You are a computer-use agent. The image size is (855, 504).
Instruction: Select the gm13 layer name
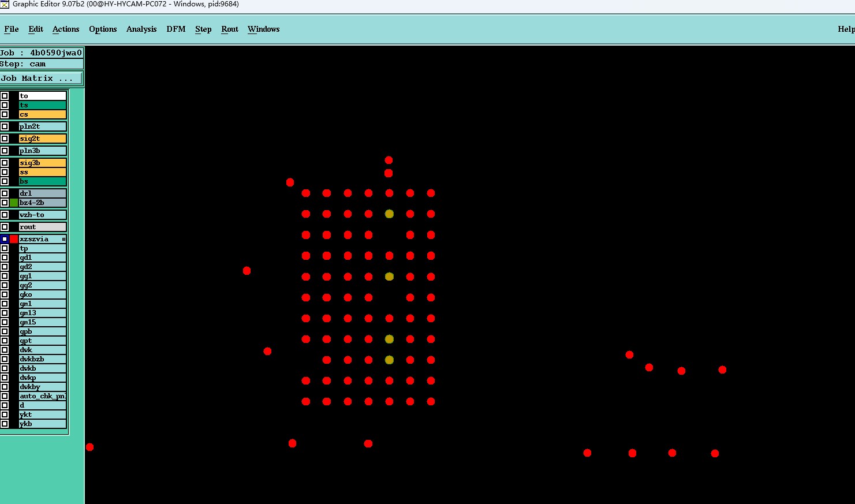tap(43, 313)
